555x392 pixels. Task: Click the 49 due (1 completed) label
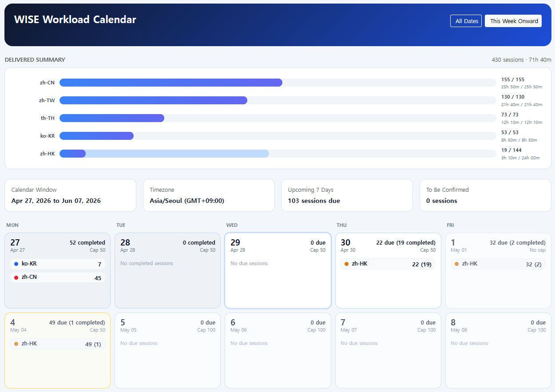77,323
